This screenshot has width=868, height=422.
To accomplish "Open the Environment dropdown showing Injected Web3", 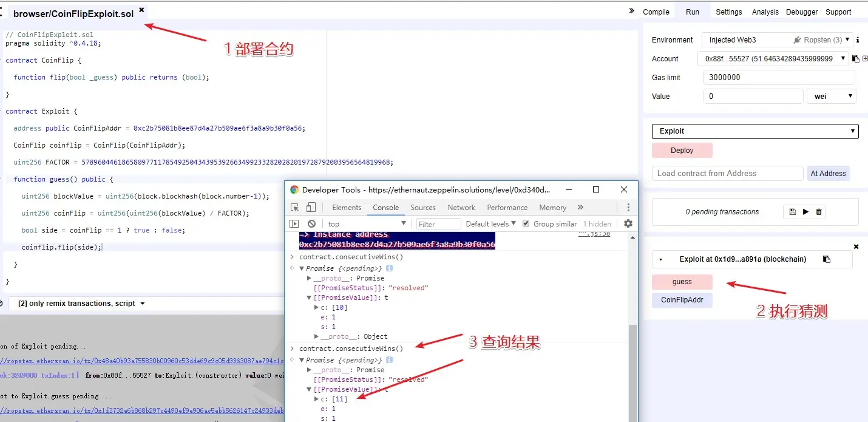I will (777, 40).
